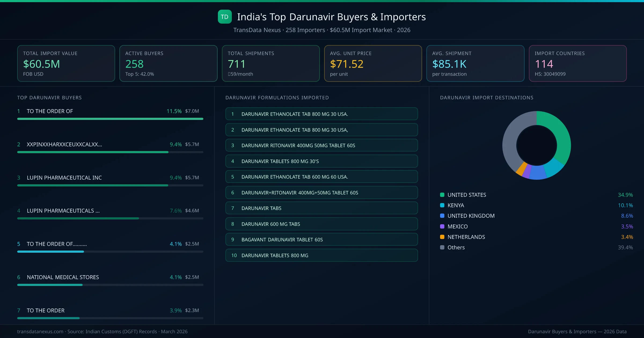Click the Kenya cyan legend swatch

pos(442,205)
